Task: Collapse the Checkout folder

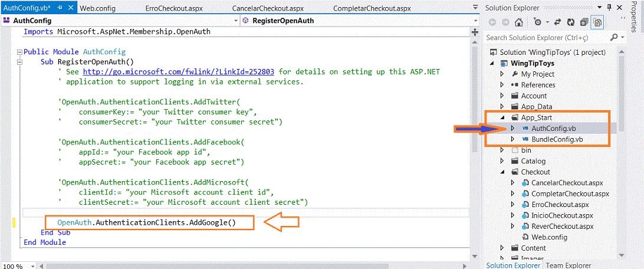Action: coord(502,172)
